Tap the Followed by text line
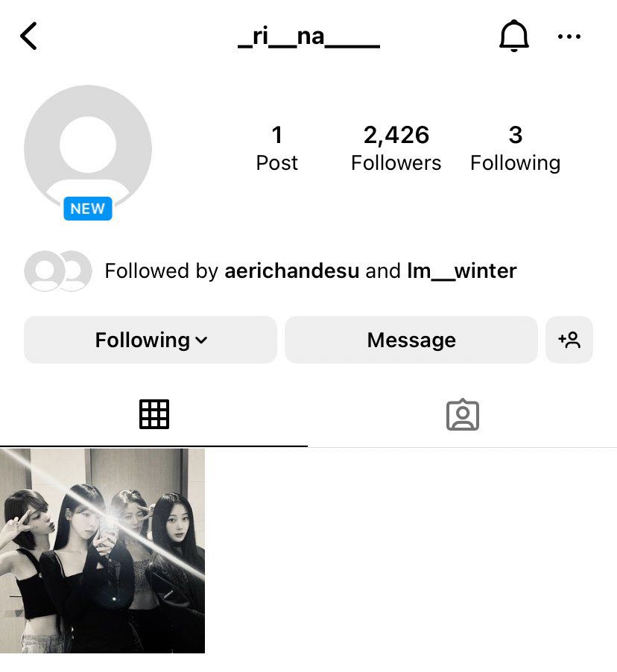 311,271
